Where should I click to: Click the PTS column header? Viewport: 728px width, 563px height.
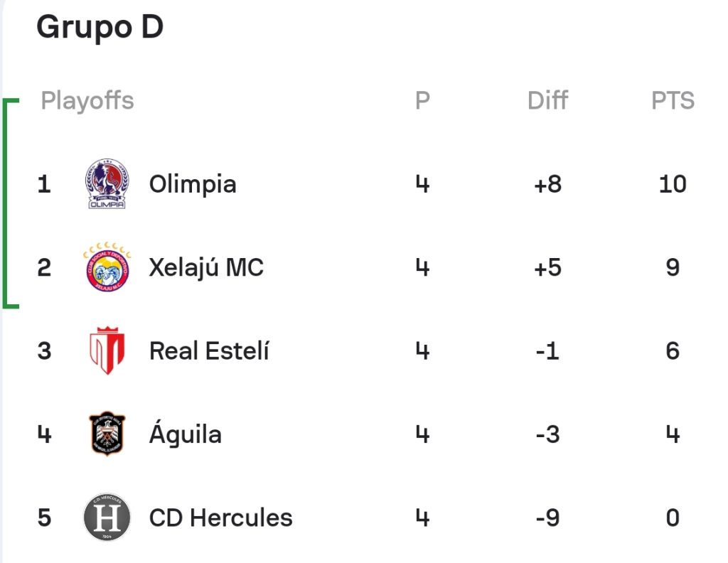(673, 100)
